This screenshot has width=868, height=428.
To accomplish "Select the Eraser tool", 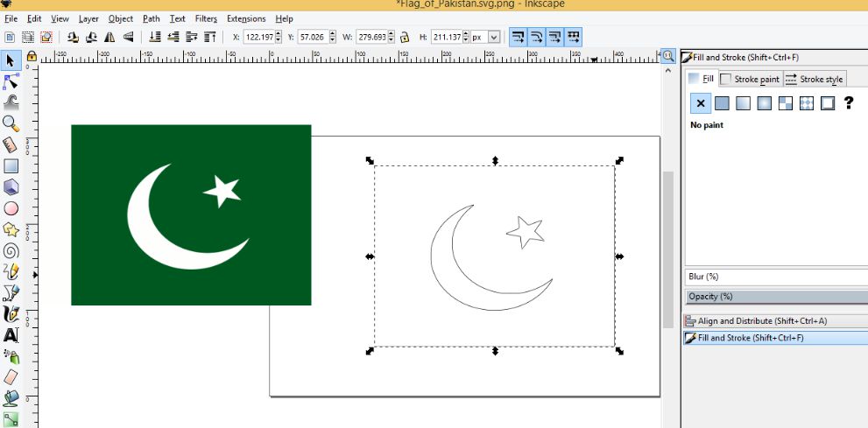I will (11, 377).
